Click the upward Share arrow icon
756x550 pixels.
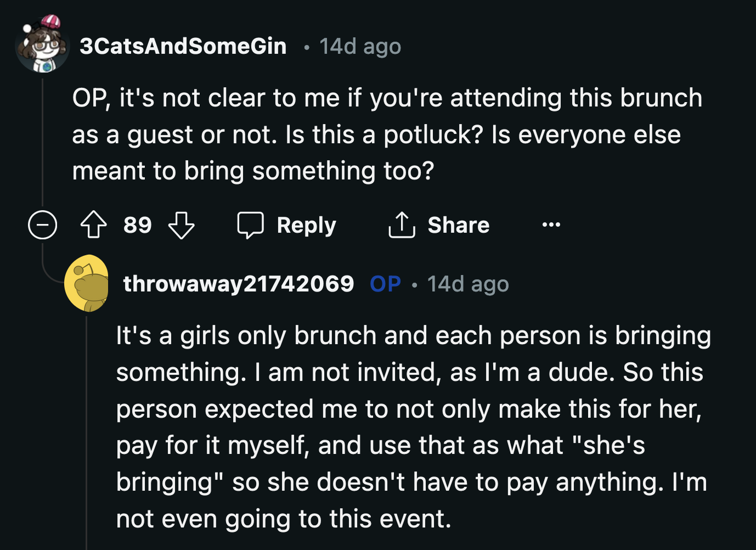coord(401,225)
